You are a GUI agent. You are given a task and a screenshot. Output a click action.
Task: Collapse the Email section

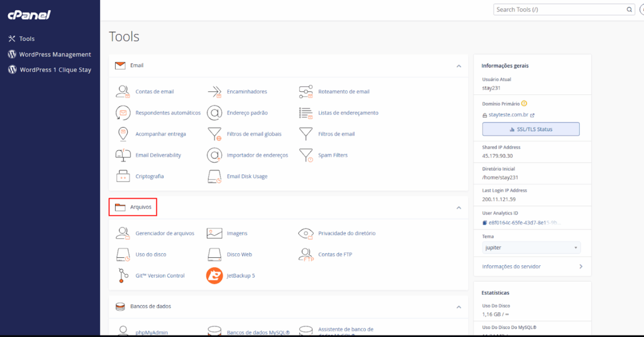(x=459, y=65)
